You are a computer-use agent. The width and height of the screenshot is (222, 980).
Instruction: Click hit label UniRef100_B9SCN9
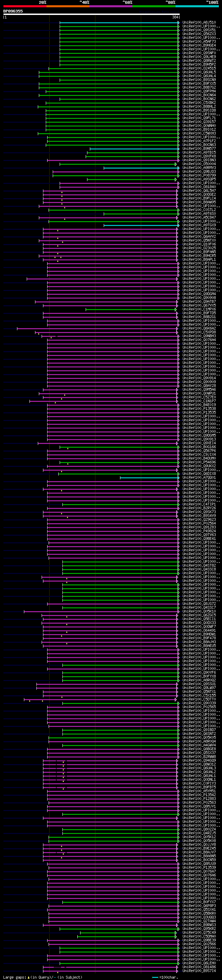199,80
